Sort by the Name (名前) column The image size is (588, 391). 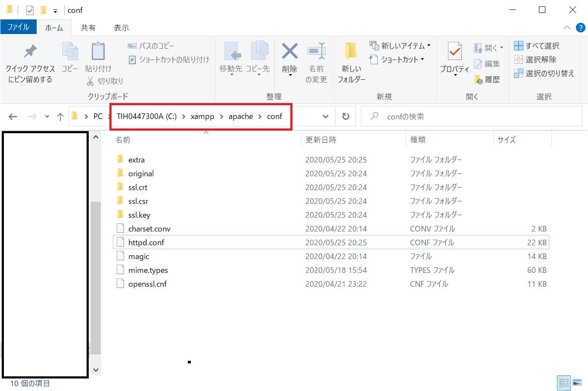[x=206, y=140]
